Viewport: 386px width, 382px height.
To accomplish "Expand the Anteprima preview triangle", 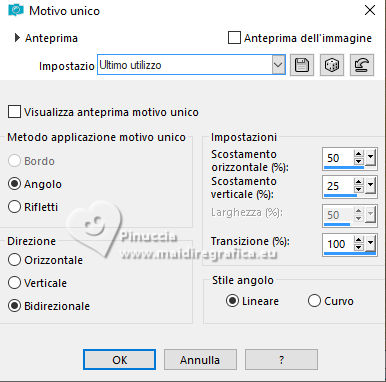I will click(x=17, y=38).
